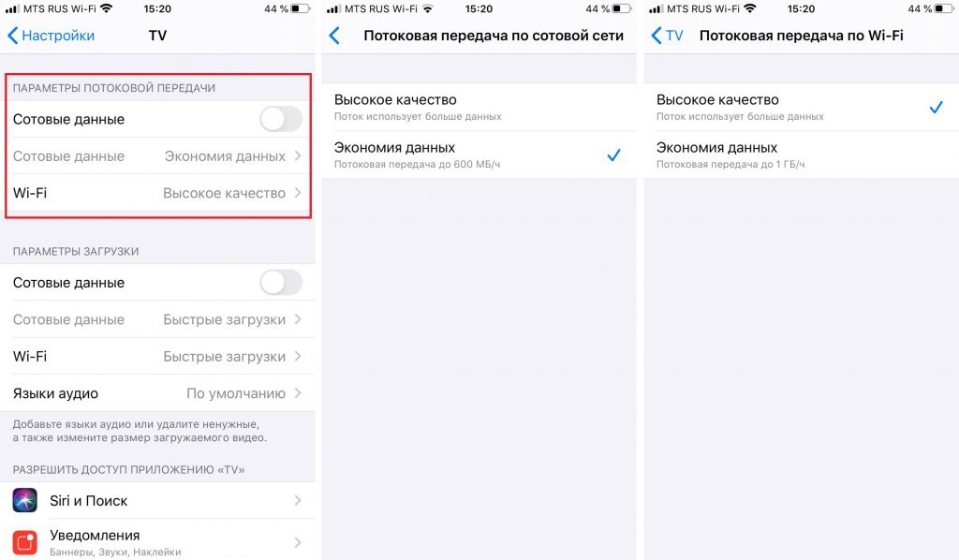
Task: Open Языки аудио По умолчанию setting
Action: point(157,393)
